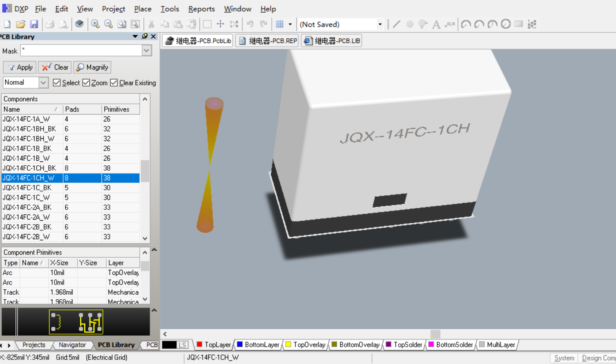616x364 pixels.
Task: Close the PCB Library panel
Action: click(x=153, y=36)
